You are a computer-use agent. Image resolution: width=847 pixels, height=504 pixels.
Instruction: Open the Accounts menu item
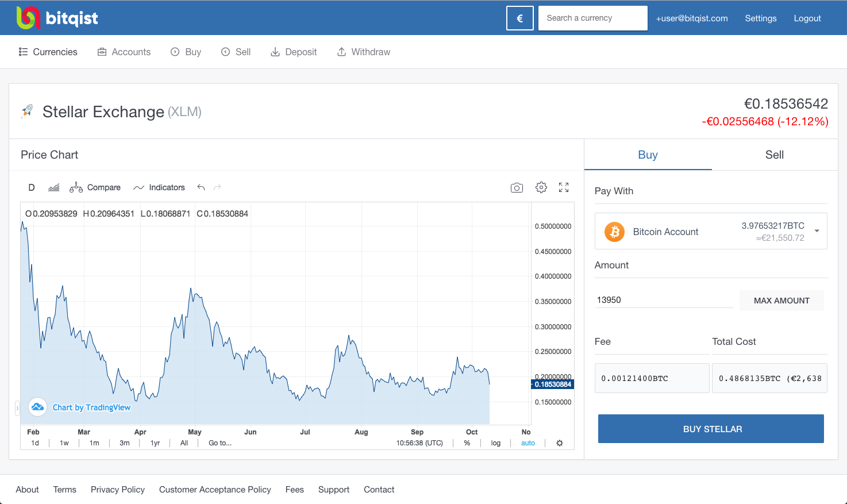[124, 52]
